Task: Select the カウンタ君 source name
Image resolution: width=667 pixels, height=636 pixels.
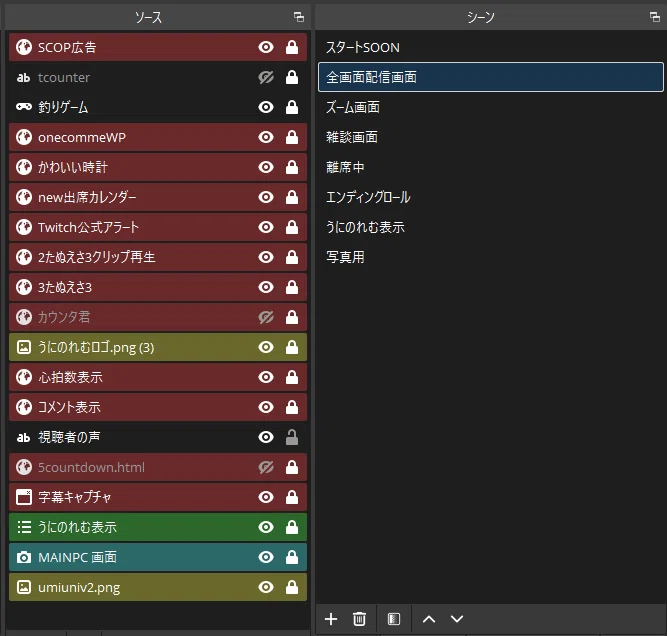Action: (x=64, y=317)
